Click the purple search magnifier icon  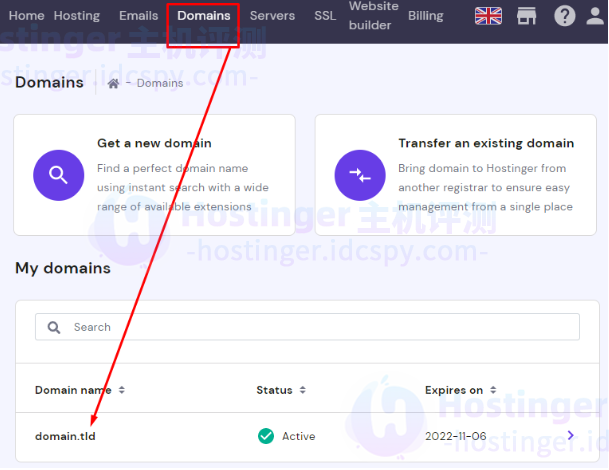pos(58,175)
